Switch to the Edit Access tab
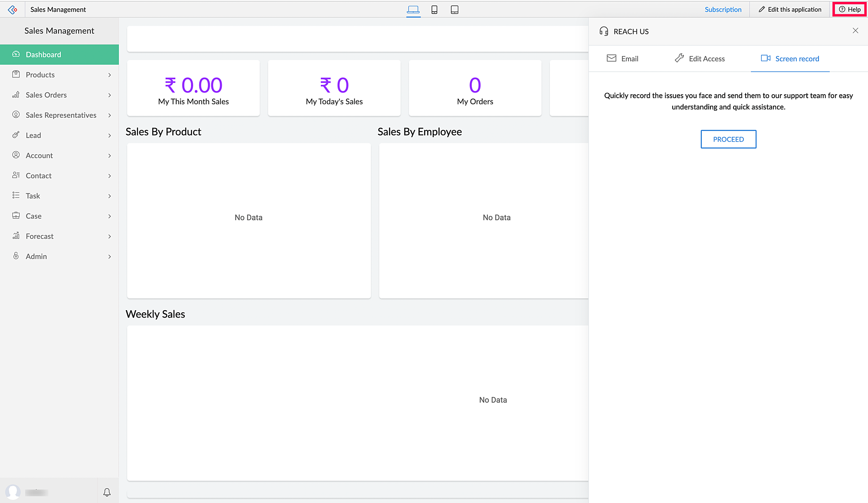This screenshot has width=868, height=503. [x=700, y=59]
